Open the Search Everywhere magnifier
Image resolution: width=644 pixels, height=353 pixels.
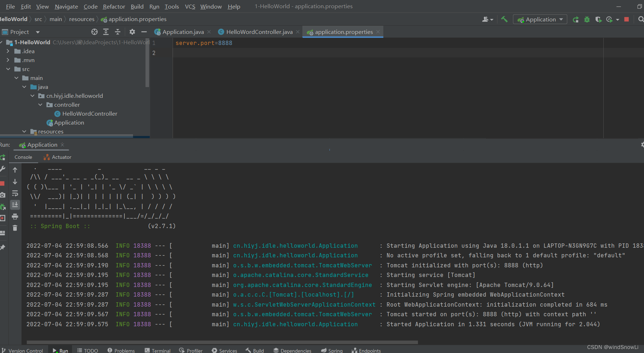641,20
